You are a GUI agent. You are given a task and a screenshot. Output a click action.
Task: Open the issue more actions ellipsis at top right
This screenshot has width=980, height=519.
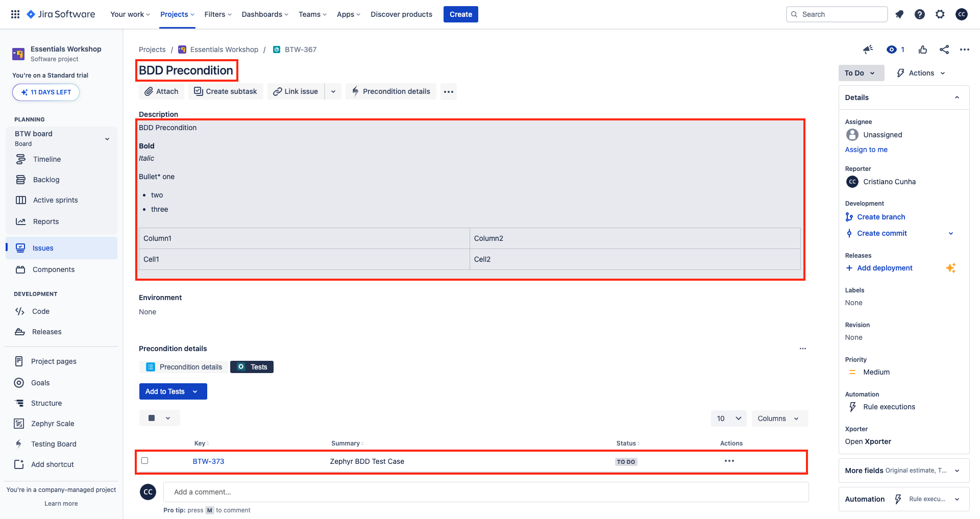(x=964, y=50)
